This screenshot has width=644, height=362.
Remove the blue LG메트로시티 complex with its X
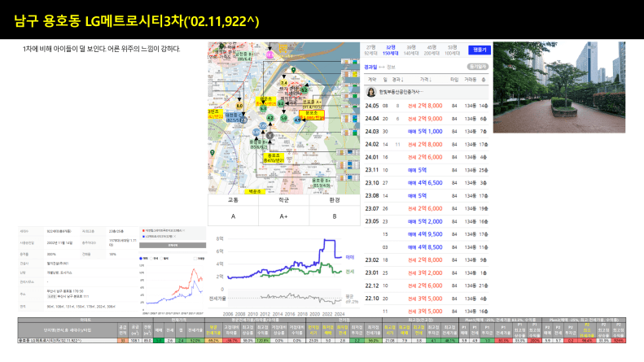pyautogui.click(x=174, y=237)
